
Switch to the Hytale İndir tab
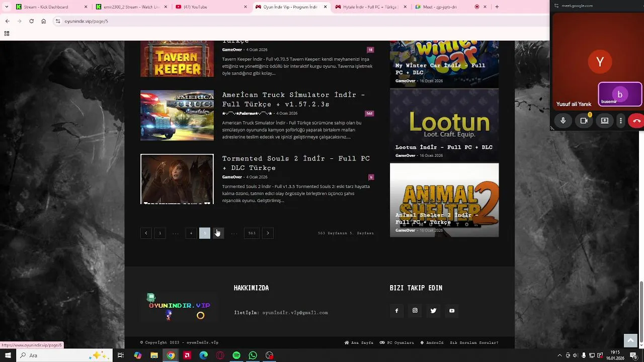[371, 7]
